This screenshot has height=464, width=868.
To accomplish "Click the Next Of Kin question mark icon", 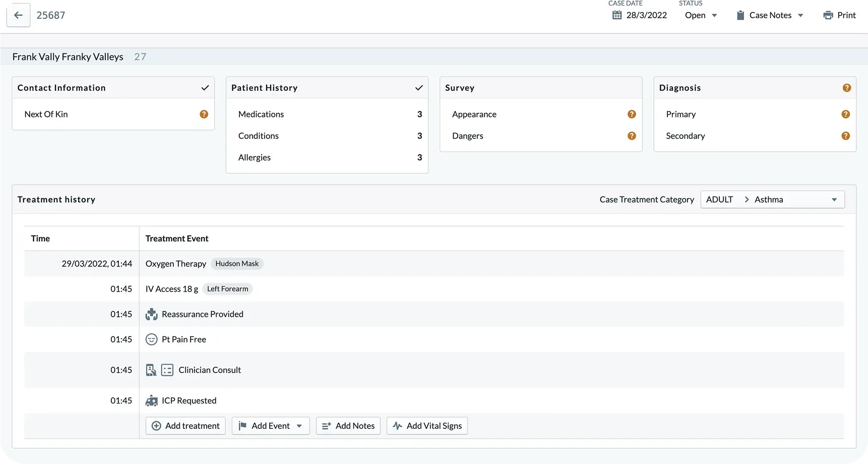I will tap(204, 114).
